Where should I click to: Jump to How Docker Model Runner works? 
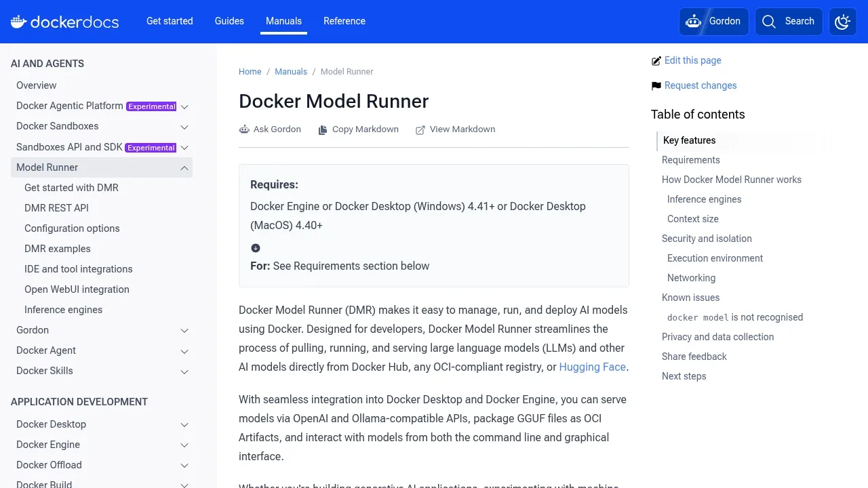[x=732, y=180]
